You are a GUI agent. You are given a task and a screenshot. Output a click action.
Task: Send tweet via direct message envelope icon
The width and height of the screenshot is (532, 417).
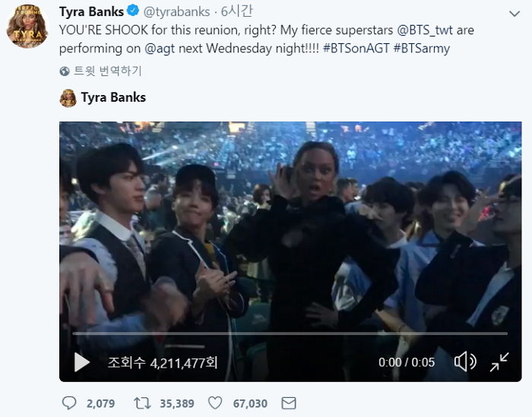(290, 403)
